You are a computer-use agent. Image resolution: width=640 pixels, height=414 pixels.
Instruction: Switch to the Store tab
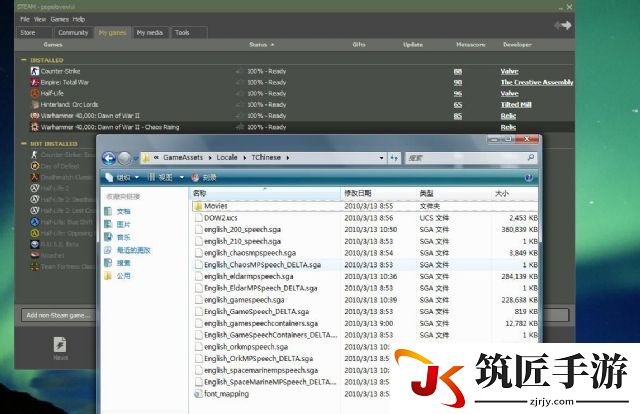tap(34, 33)
